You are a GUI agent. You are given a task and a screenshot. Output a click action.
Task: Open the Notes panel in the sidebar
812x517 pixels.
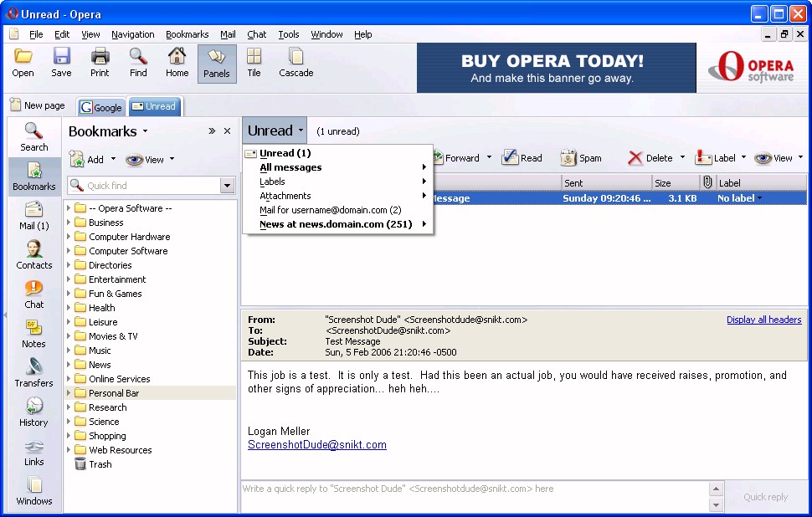tap(33, 333)
